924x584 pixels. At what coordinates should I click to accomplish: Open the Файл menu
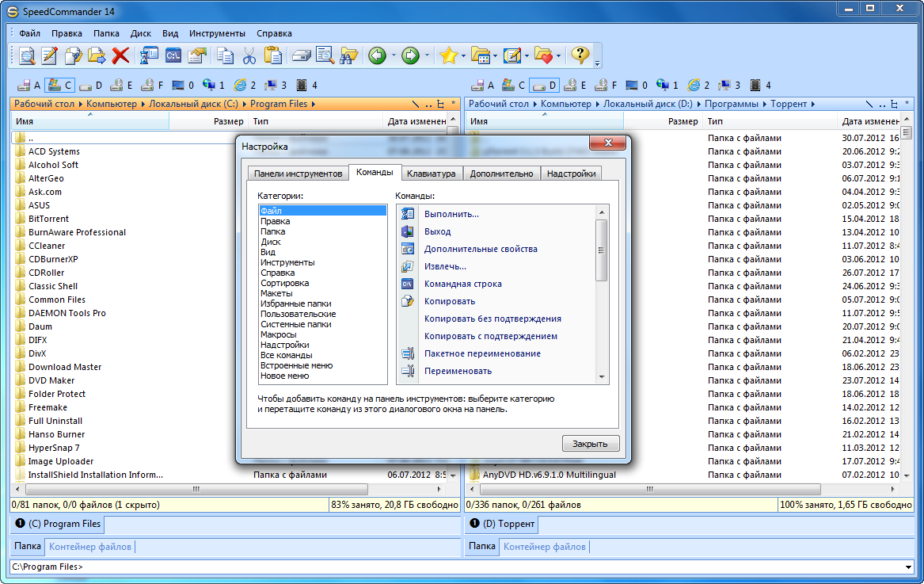29,33
